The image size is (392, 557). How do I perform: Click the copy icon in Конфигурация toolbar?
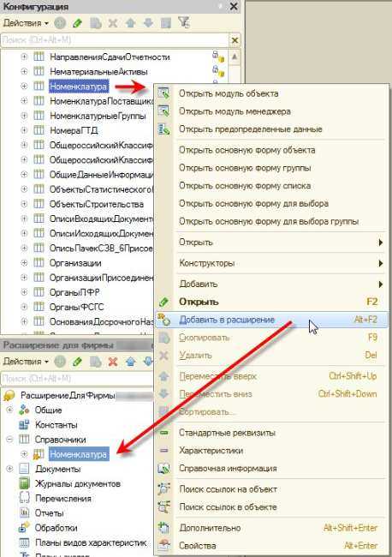coord(95,23)
